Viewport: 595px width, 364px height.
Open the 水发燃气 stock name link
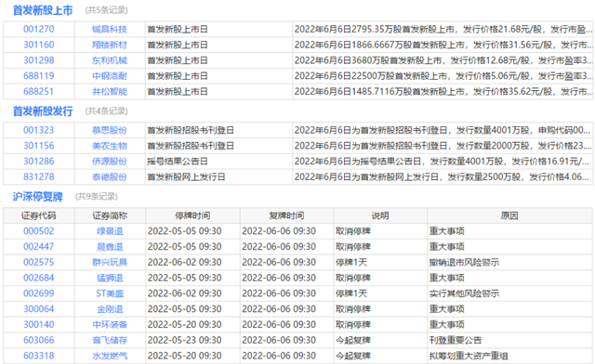click(x=110, y=356)
